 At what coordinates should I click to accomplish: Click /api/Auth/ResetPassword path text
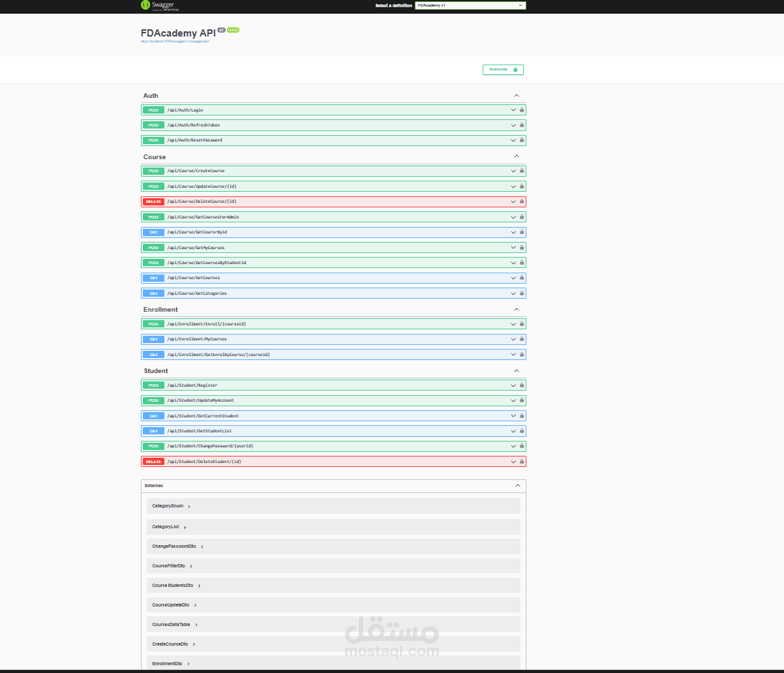coord(194,140)
